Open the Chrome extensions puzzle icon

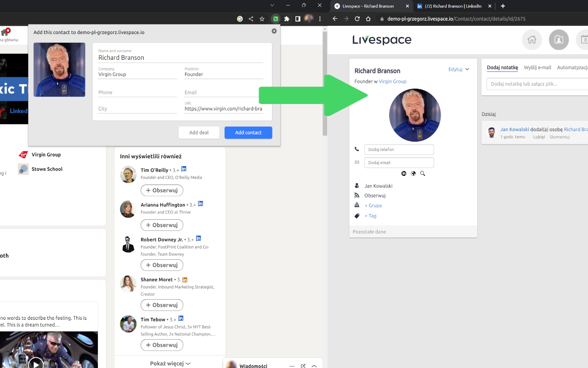(287, 19)
